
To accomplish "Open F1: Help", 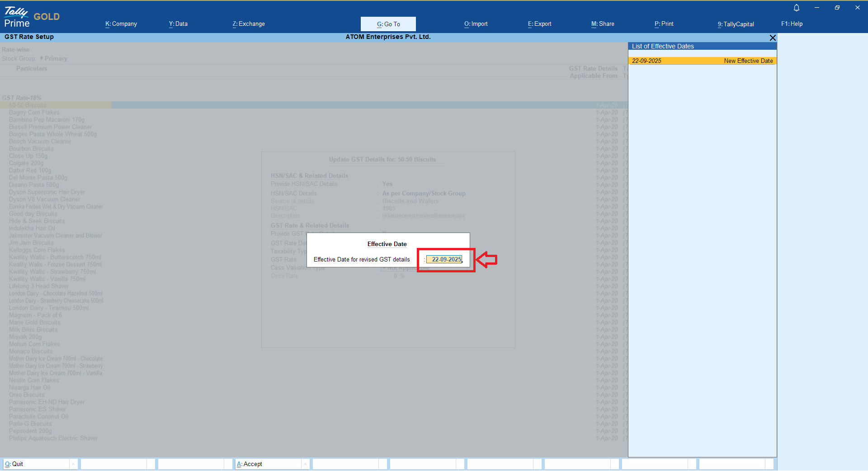I will click(x=792, y=24).
